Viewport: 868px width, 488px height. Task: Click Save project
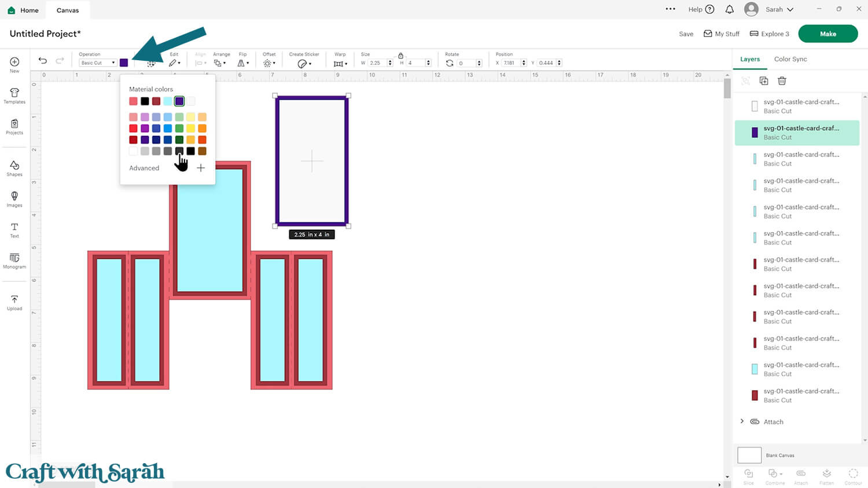[x=686, y=34]
